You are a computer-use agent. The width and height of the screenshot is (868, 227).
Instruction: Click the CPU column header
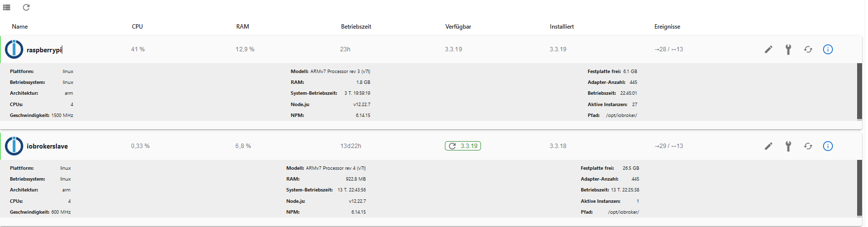coord(137,27)
